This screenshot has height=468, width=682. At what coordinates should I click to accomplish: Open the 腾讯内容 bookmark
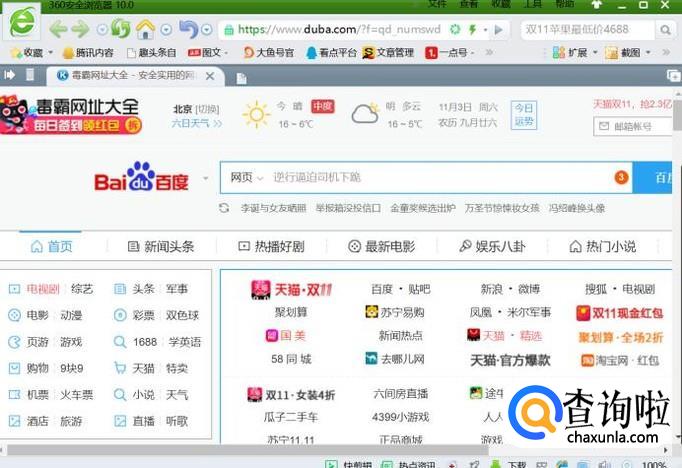pyautogui.click(x=88, y=53)
